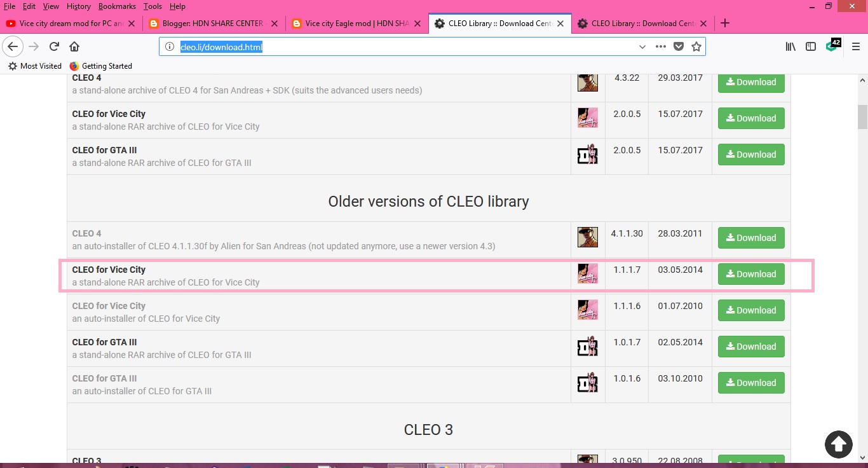Click GTA III icon in version 1.0.1.6 row

[x=587, y=382]
